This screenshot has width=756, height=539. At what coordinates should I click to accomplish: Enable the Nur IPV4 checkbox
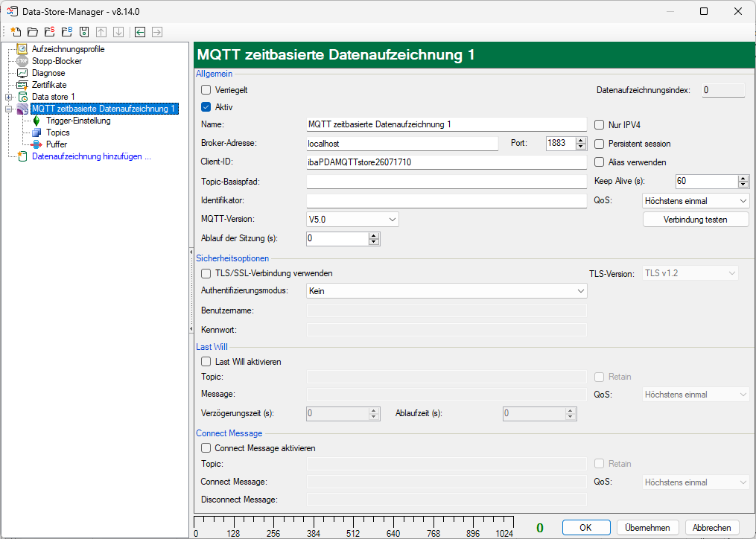600,125
